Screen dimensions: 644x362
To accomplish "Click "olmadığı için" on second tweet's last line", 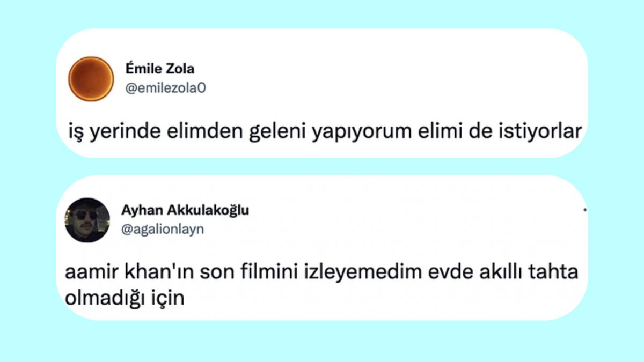I will click(x=125, y=297).
